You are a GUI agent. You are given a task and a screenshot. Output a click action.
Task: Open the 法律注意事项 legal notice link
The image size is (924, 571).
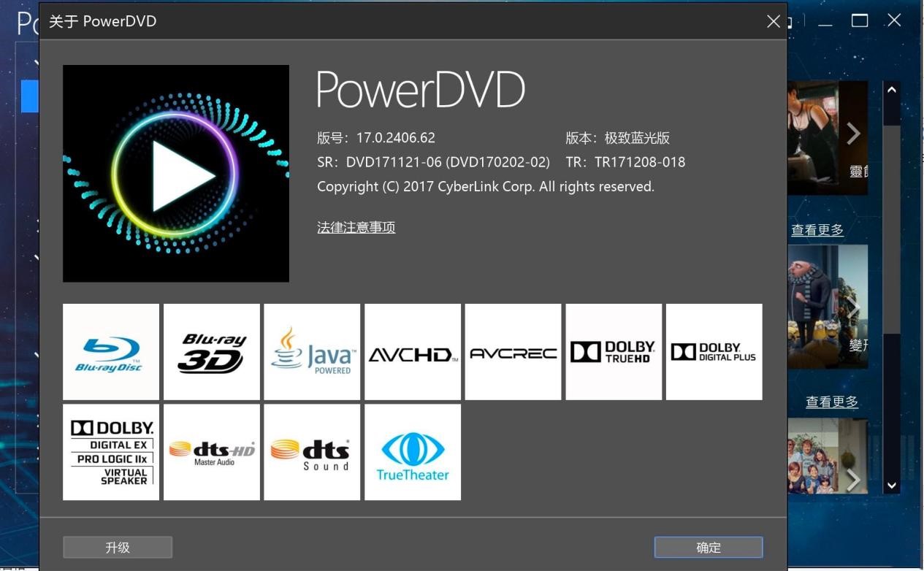[356, 227]
